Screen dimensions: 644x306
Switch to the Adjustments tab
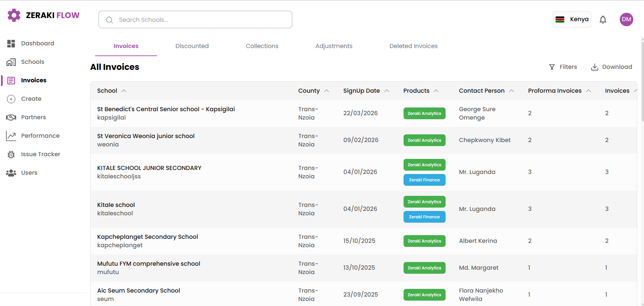click(x=334, y=46)
